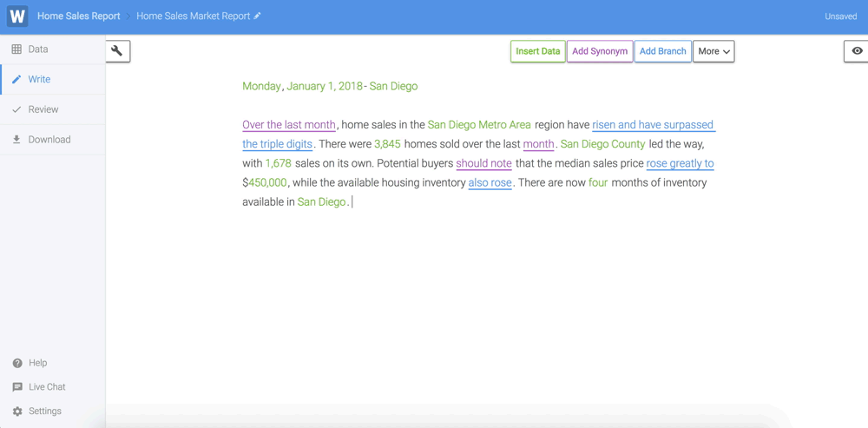This screenshot has width=868, height=428.
Task: Open the 'Over the last month' synonym
Action: click(x=289, y=125)
